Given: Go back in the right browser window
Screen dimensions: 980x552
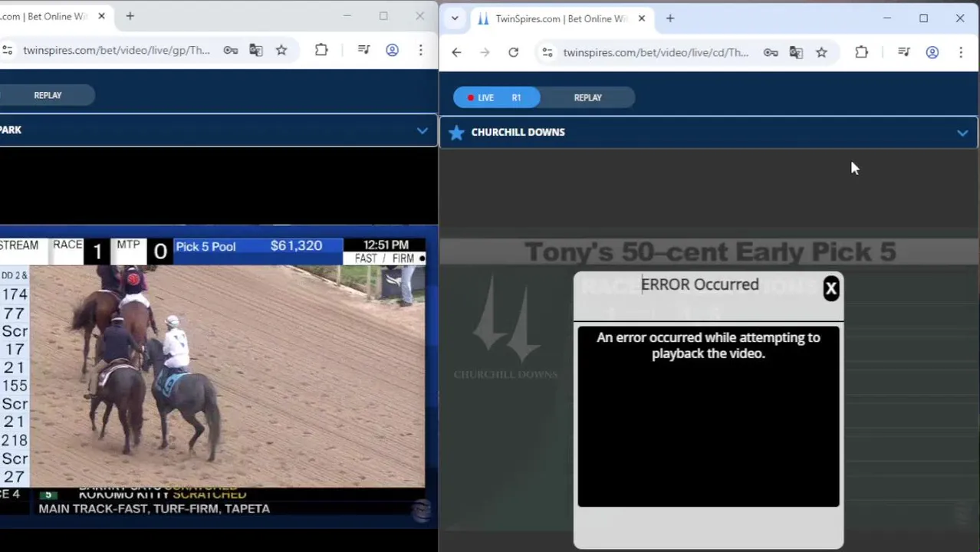Looking at the screenshot, I should 456,52.
